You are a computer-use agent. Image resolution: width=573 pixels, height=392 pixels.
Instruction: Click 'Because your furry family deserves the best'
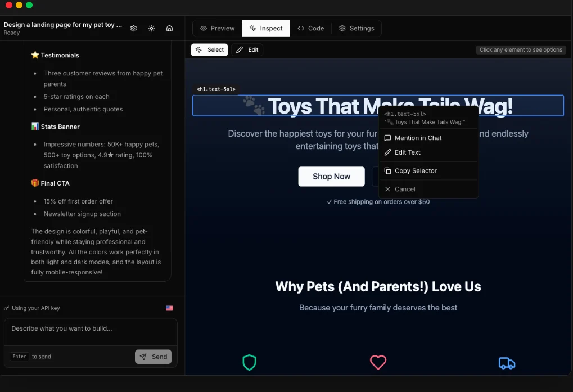(378, 308)
